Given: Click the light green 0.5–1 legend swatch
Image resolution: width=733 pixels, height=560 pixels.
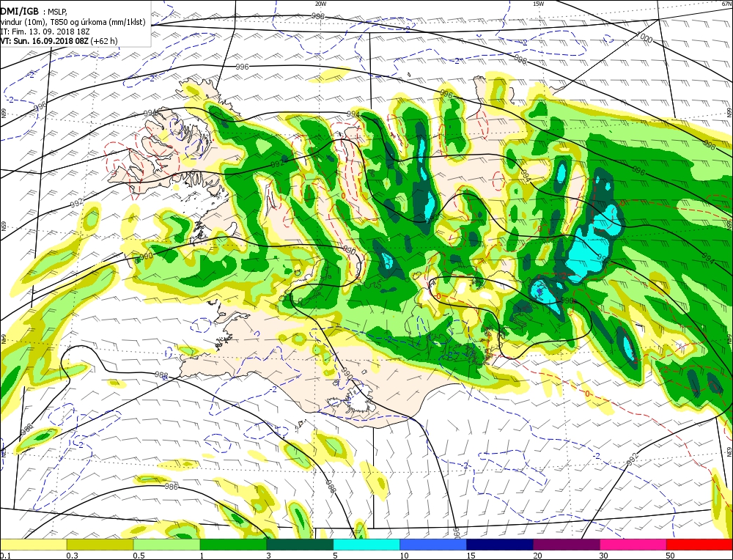Looking at the screenshot, I should click(167, 544).
